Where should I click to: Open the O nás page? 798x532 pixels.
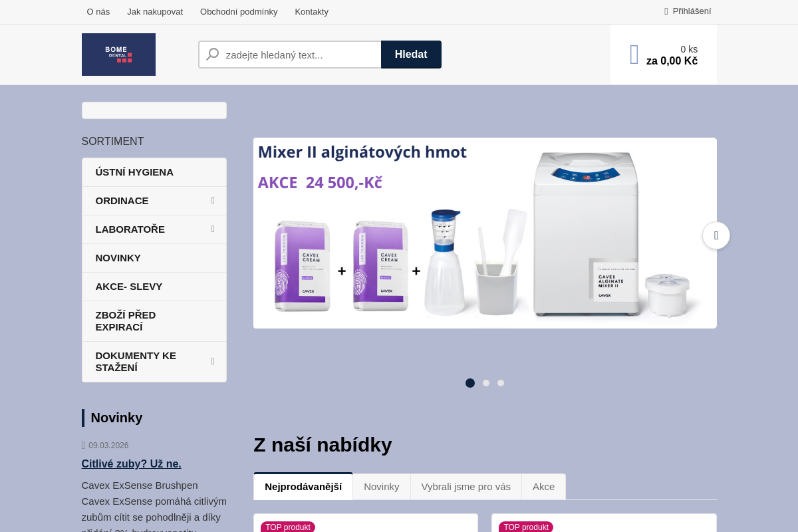[x=98, y=11]
